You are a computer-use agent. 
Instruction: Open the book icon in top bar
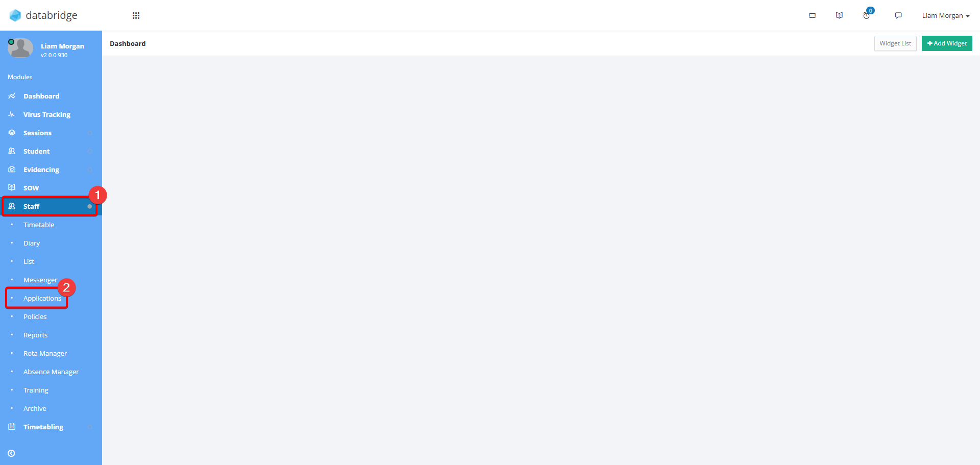click(839, 15)
